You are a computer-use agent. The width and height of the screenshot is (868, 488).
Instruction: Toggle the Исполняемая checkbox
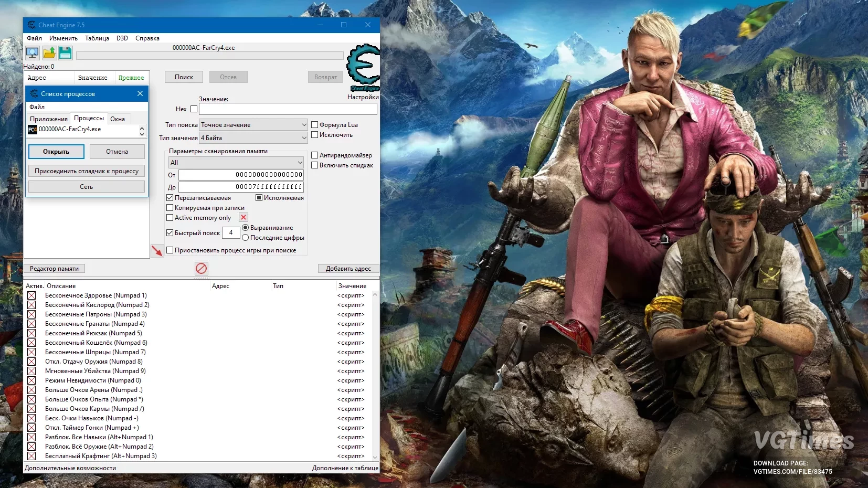coord(259,198)
